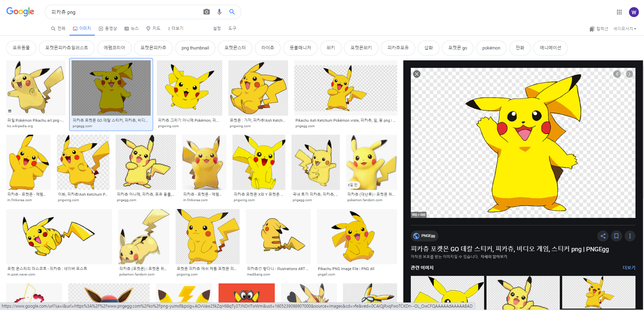Screen dimensions: 644x311
Task: Open the Collections link
Action: (599, 29)
